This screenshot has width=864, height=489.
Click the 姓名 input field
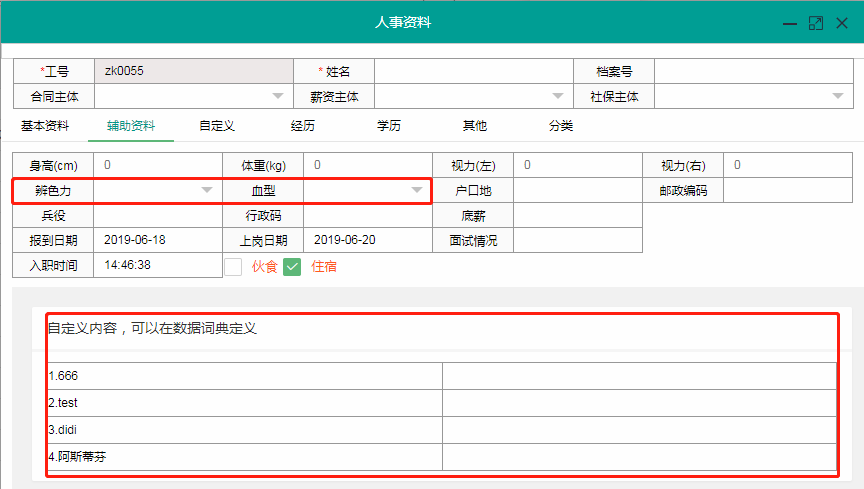[472, 71]
